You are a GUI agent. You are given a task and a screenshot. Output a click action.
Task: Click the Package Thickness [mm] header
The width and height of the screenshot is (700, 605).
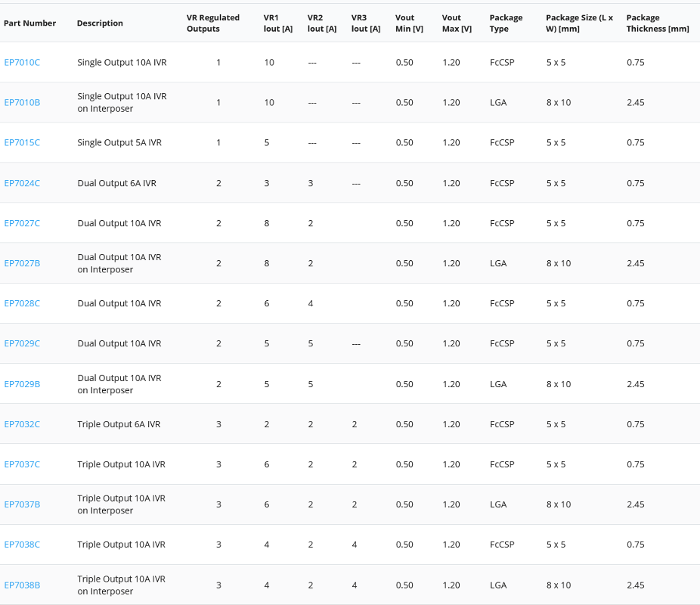coord(657,23)
